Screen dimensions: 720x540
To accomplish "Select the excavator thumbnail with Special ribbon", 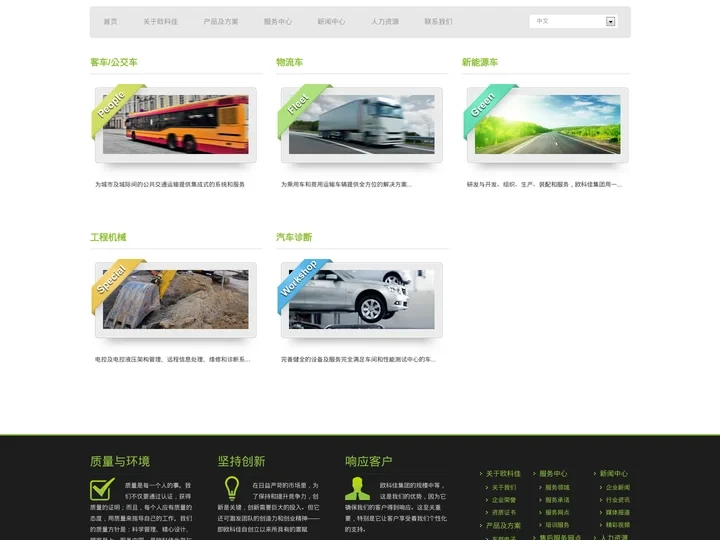I will coord(176,299).
